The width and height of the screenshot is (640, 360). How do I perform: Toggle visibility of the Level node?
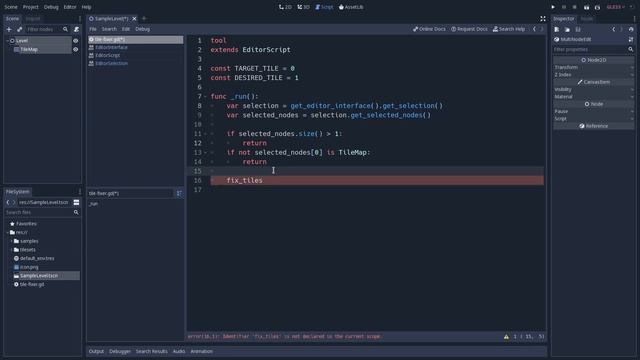tap(76, 41)
